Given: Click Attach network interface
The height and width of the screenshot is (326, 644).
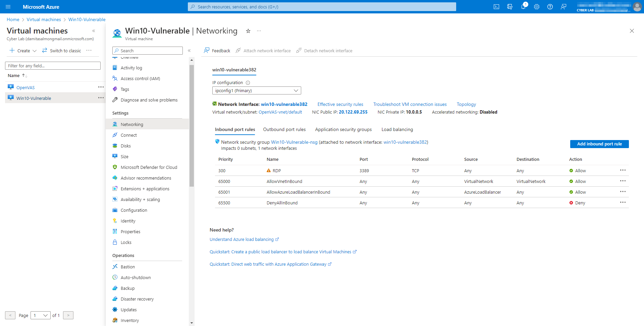Looking at the screenshot, I should pos(263,51).
